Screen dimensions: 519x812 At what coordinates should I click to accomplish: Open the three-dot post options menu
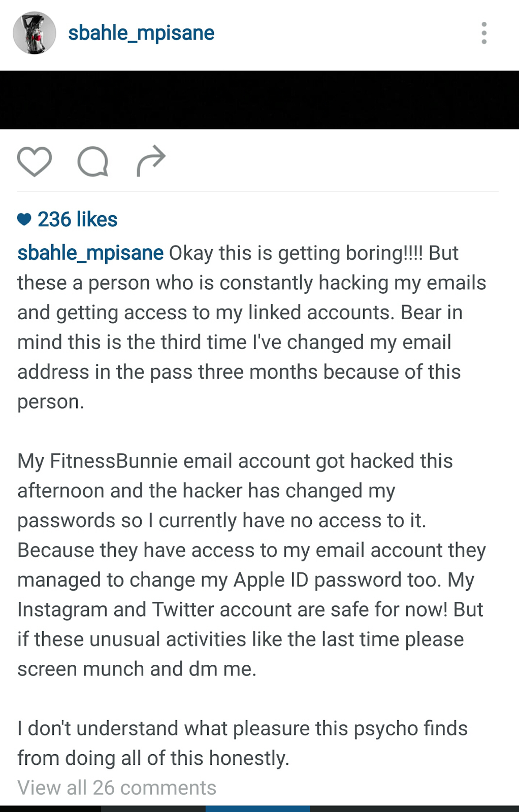[x=484, y=33]
